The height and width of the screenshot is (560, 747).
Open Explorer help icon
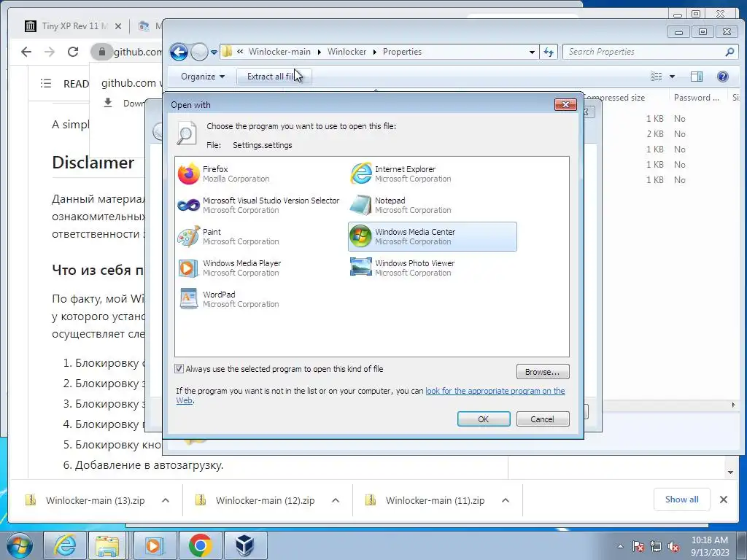pyautogui.click(x=723, y=76)
